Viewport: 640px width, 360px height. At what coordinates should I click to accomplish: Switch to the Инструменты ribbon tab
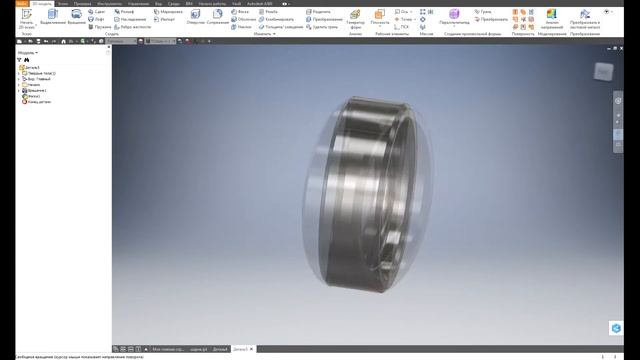[109, 4]
